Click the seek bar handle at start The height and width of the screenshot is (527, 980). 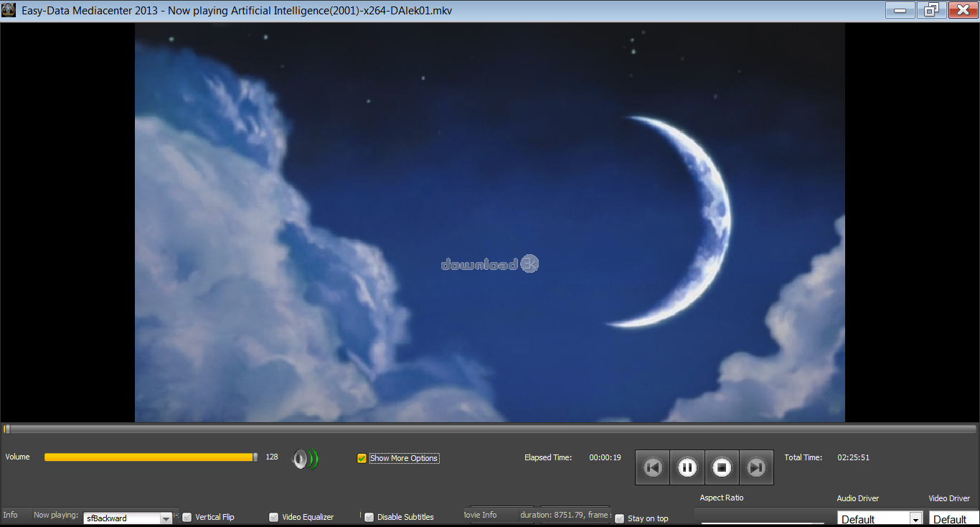(x=6, y=429)
